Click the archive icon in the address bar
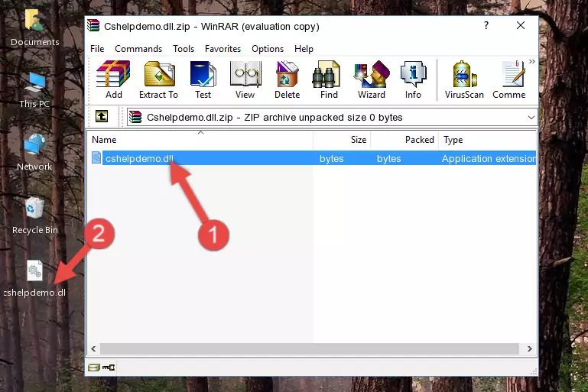The image size is (588, 392). [135, 118]
